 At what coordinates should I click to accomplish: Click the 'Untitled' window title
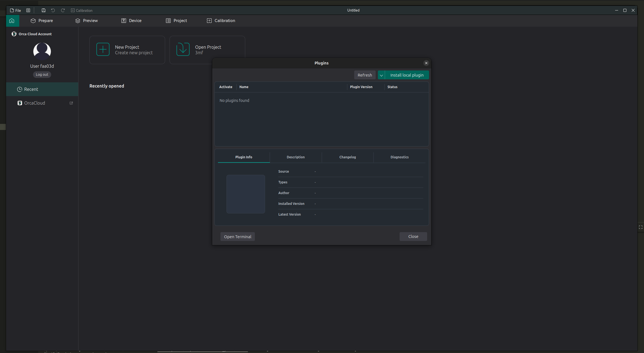click(353, 10)
